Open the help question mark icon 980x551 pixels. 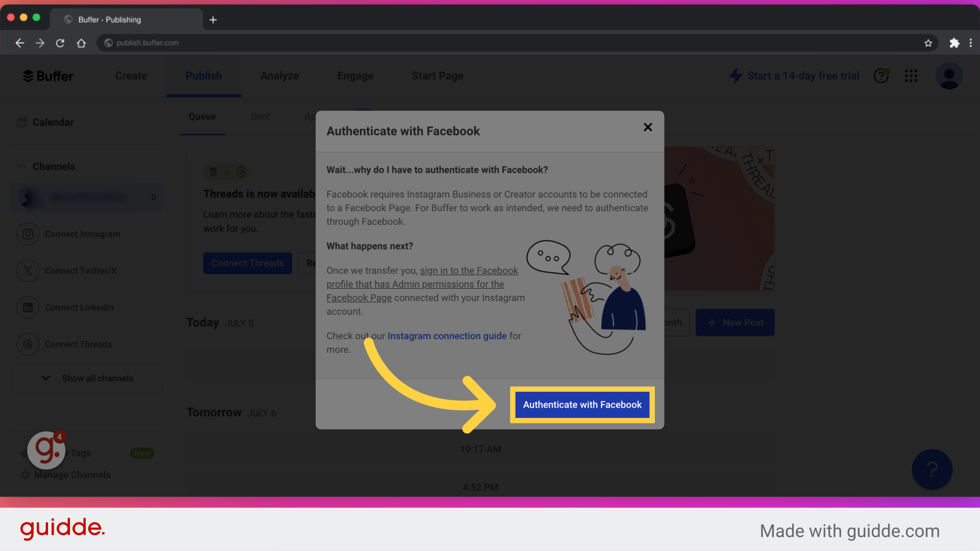pyautogui.click(x=881, y=76)
